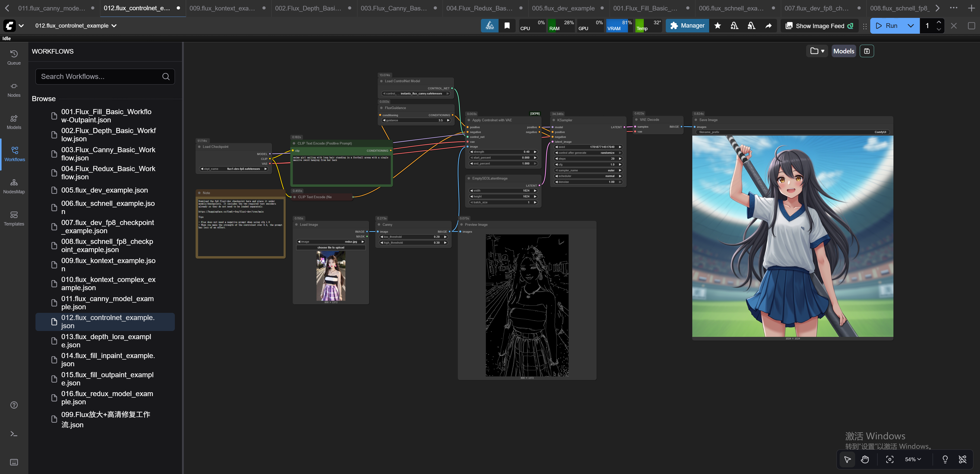Screen dimensions: 980x474
Task: Adjust the guidance value in the FluxGuidance node
Action: 416,120
